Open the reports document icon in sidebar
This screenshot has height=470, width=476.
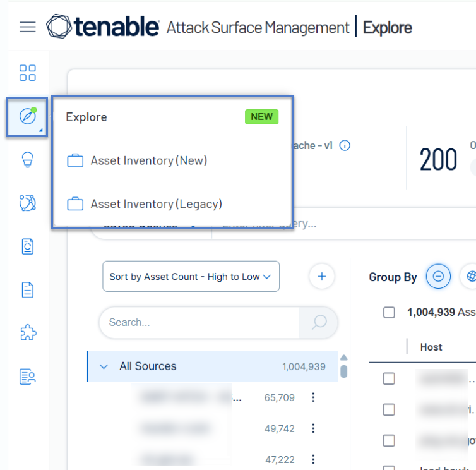click(x=28, y=290)
